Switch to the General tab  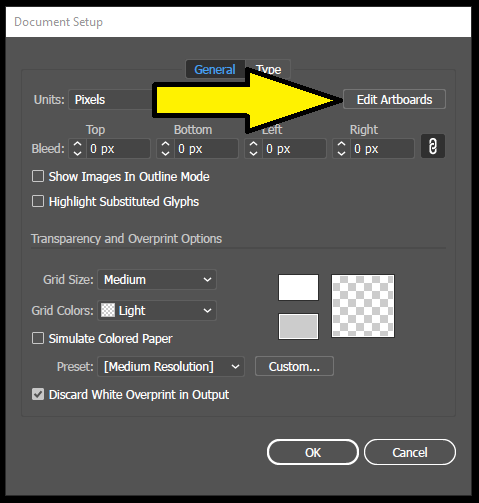pos(215,69)
